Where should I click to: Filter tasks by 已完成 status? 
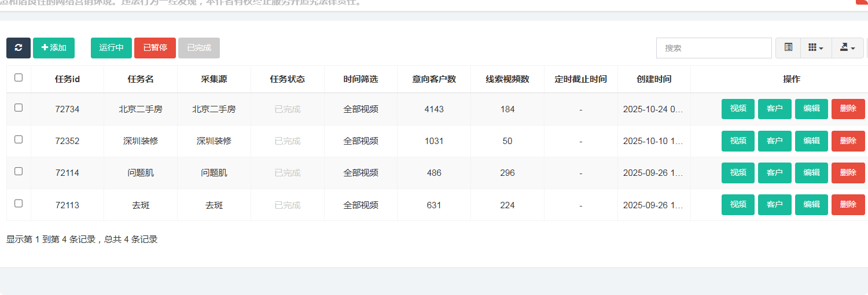coord(199,48)
